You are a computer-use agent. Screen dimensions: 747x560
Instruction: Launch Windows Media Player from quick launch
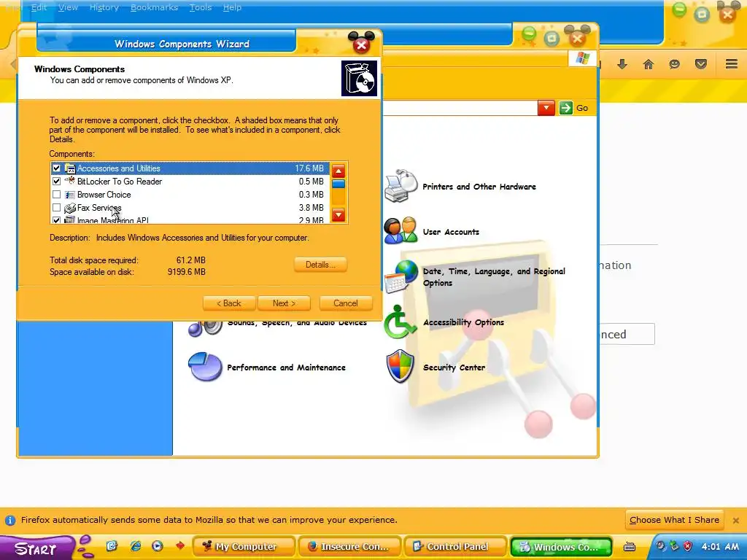[x=158, y=546]
